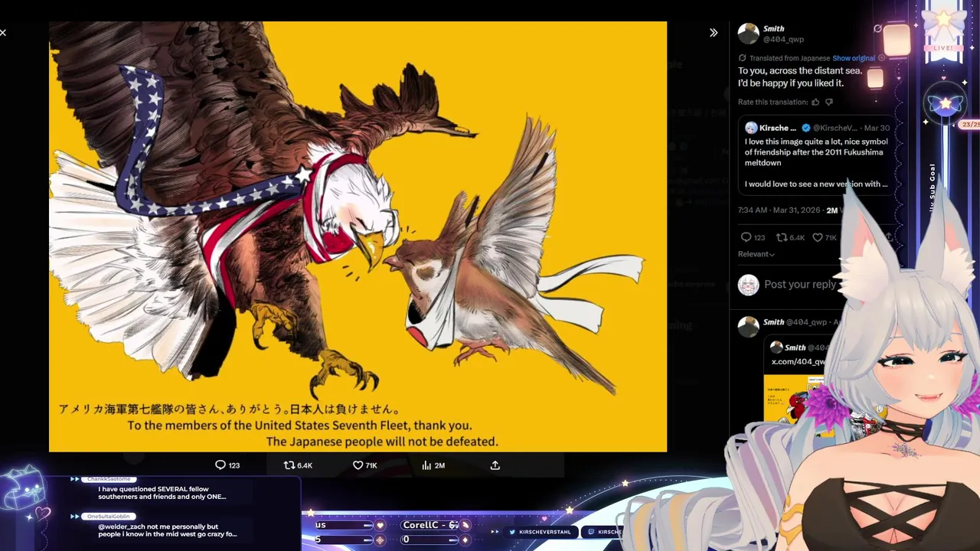Open the Grok icon beside Smith's name
The image size is (980, 551).
[x=877, y=29]
